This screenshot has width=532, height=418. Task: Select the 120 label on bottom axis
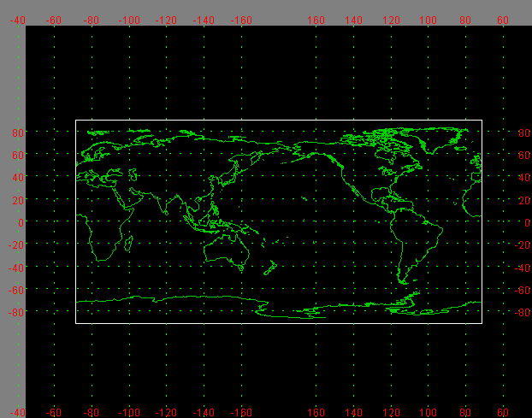[392, 412]
